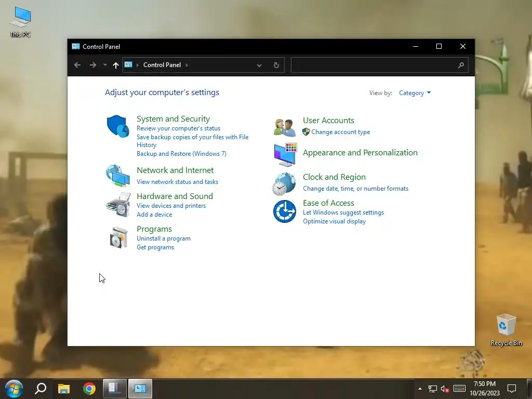Launch Google Chrome from the taskbar
Image resolution: width=532 pixels, height=399 pixels.
click(89, 389)
